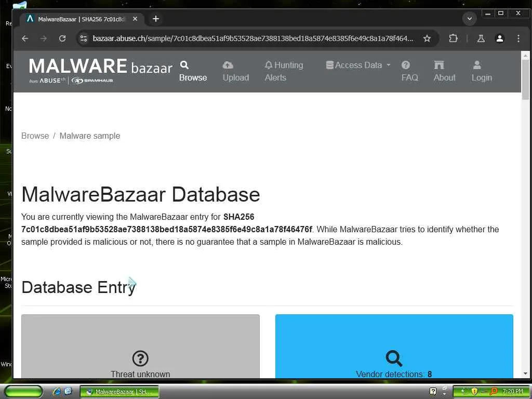Open the FAQ menu item
Viewport: 532px width, 399px height.
point(409,72)
